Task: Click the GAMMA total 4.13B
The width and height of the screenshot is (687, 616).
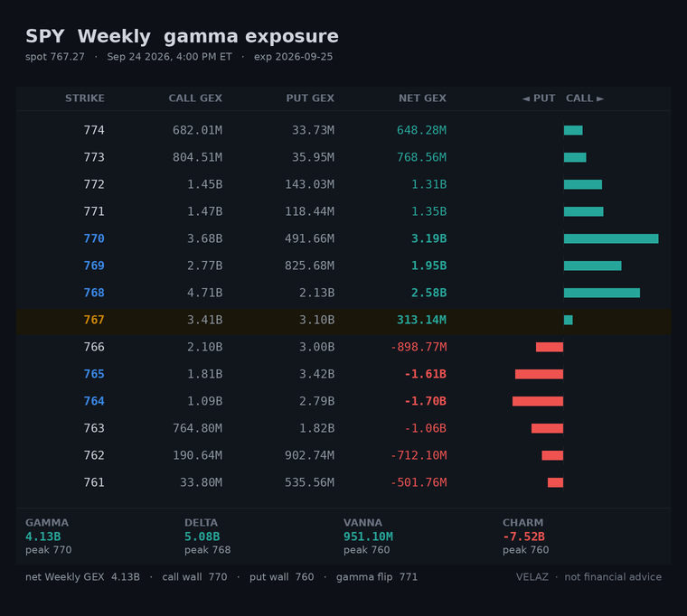Action: (x=43, y=537)
